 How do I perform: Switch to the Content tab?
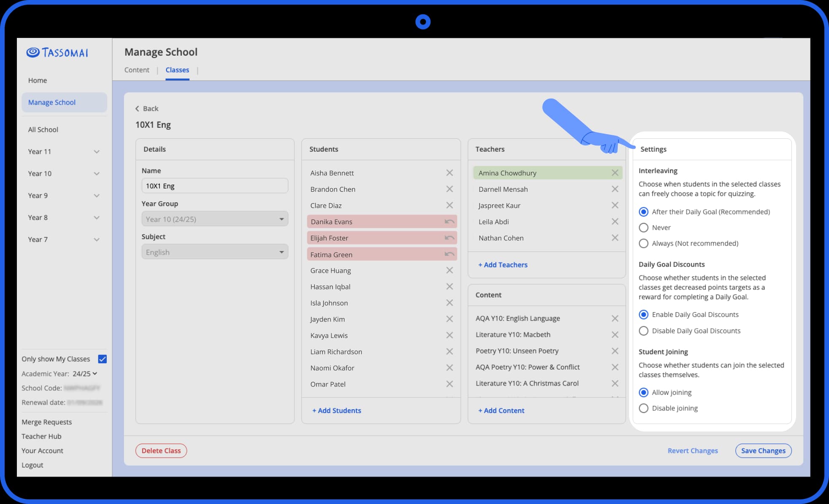click(x=137, y=70)
